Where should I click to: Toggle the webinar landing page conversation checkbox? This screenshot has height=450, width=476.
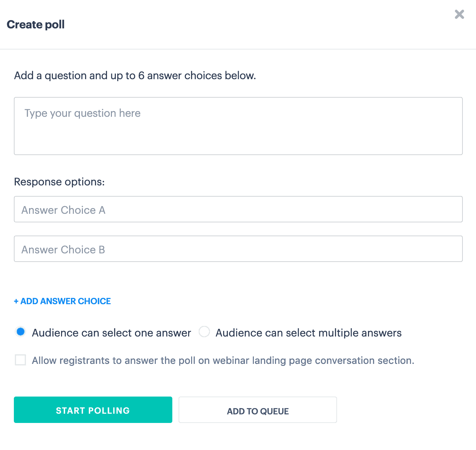[20, 360]
